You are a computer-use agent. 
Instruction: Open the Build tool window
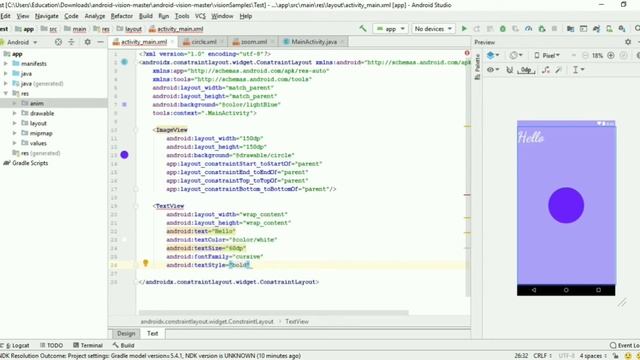coord(124,345)
